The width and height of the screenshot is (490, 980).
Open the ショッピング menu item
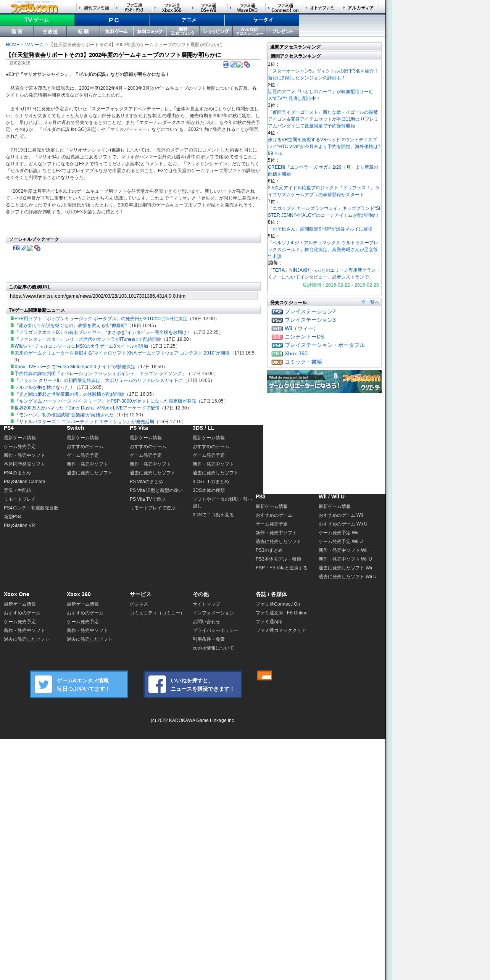pyautogui.click(x=216, y=31)
